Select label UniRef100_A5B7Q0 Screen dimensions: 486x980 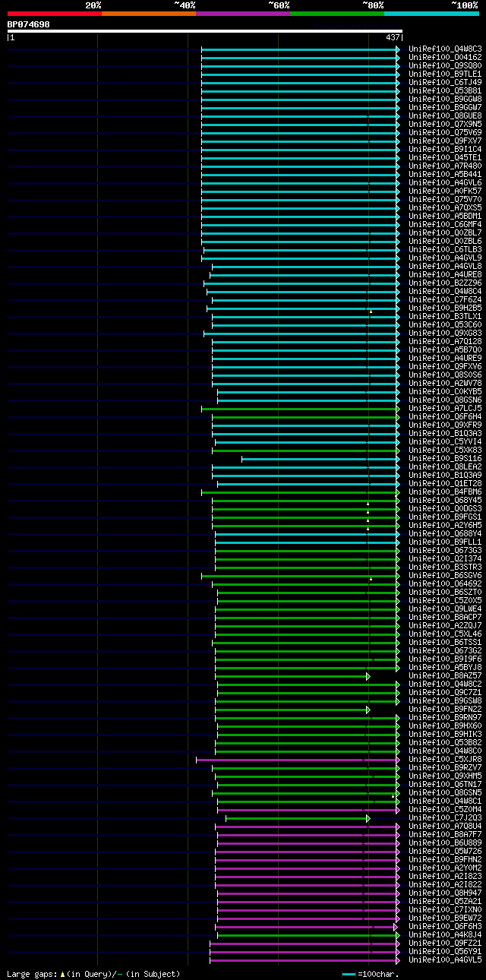pyautogui.click(x=445, y=349)
